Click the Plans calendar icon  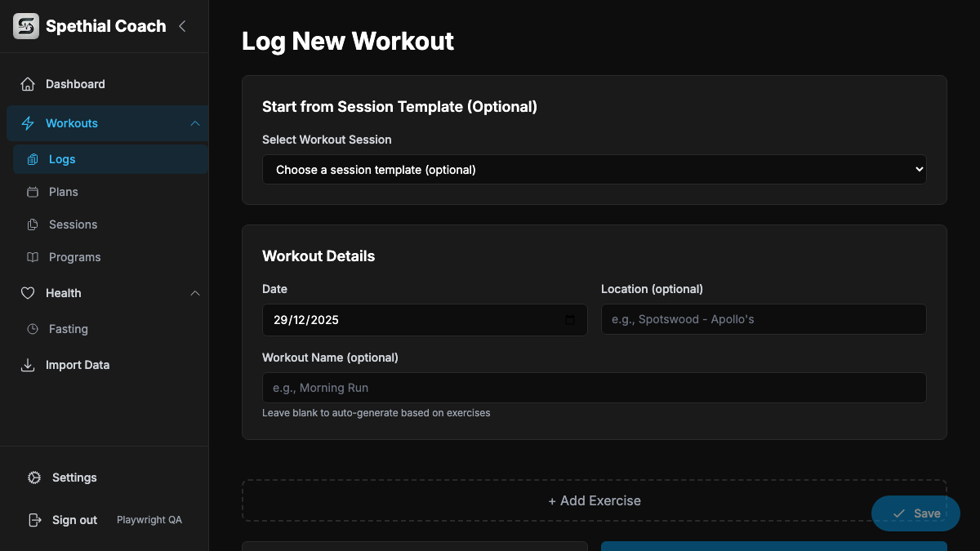click(x=34, y=192)
